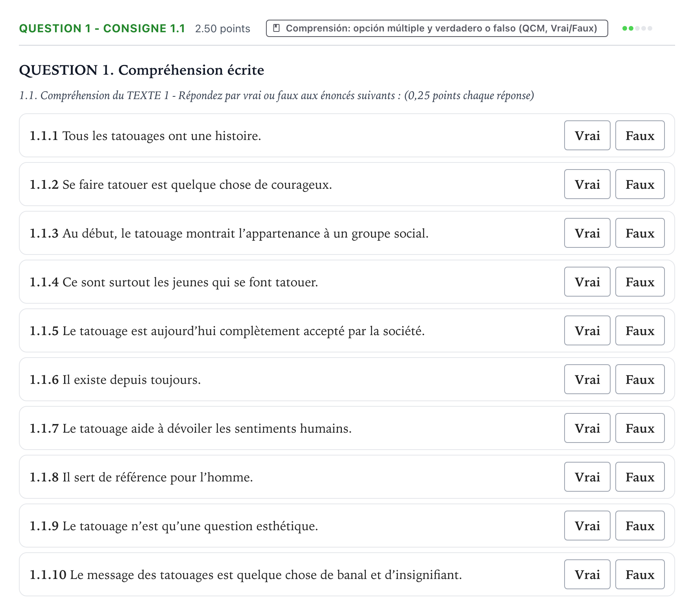Click the progress dots indicator
Image resolution: width=694 pixels, height=616 pixels.
[637, 28]
